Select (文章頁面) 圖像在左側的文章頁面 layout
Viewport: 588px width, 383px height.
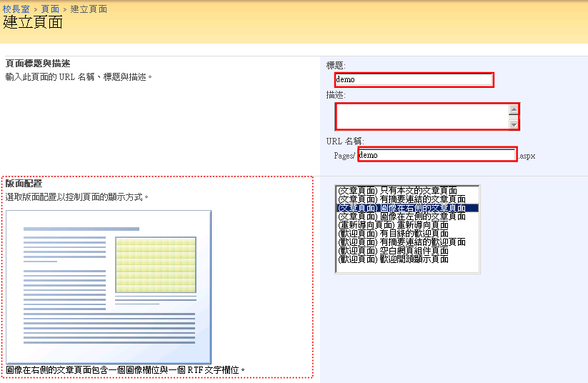(408, 216)
